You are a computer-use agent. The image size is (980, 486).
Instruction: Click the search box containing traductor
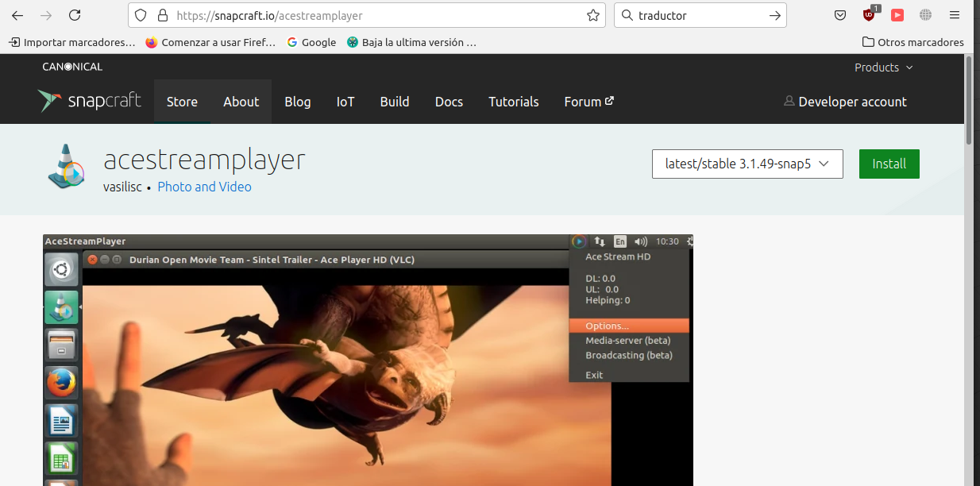[x=699, y=15]
